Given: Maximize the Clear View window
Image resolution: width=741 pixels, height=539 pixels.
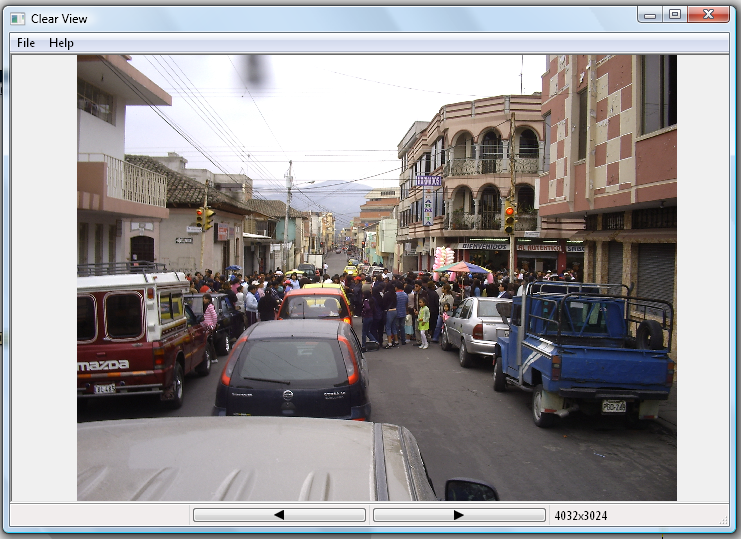Looking at the screenshot, I should coord(675,14).
